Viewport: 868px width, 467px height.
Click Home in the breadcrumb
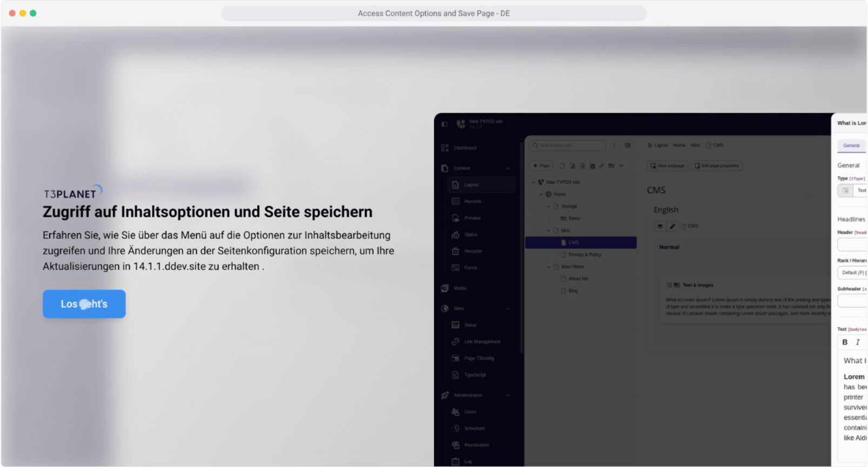(x=679, y=145)
